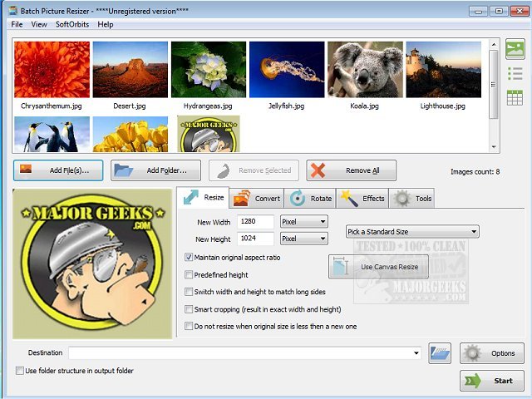The height and width of the screenshot is (399, 532).
Task: Open the View menu
Action: point(39,24)
